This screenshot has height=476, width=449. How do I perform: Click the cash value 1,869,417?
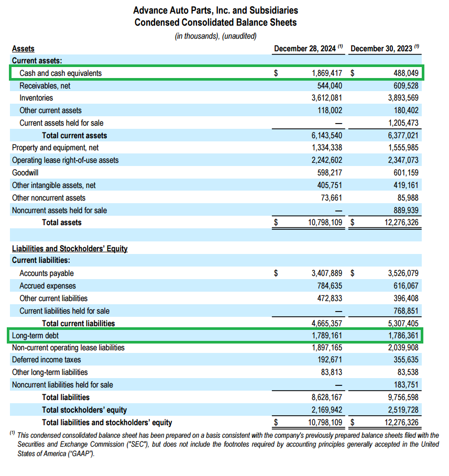(326, 73)
